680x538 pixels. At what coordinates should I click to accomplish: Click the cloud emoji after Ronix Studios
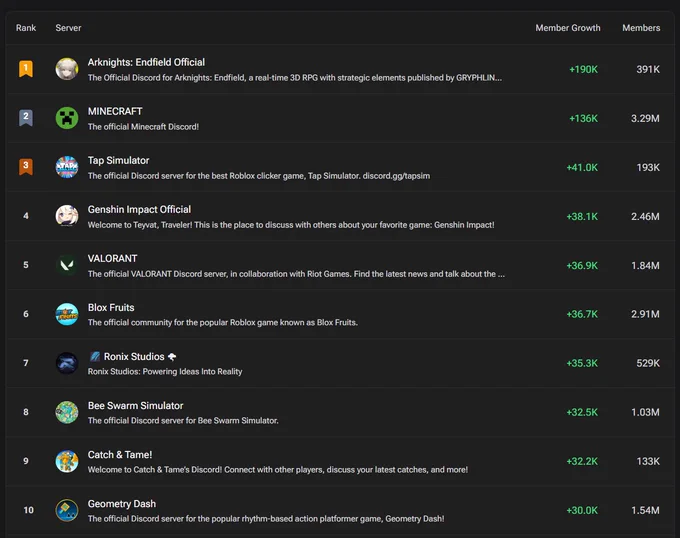click(172, 357)
